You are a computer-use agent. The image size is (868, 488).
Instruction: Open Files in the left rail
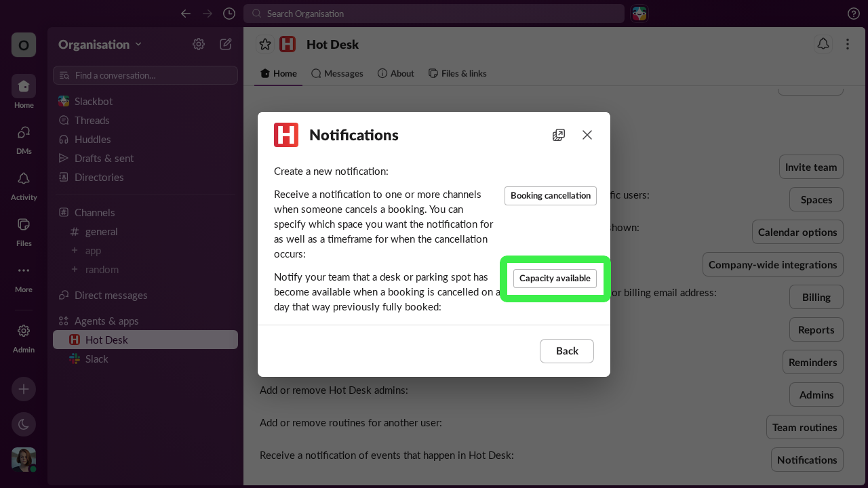[24, 230]
